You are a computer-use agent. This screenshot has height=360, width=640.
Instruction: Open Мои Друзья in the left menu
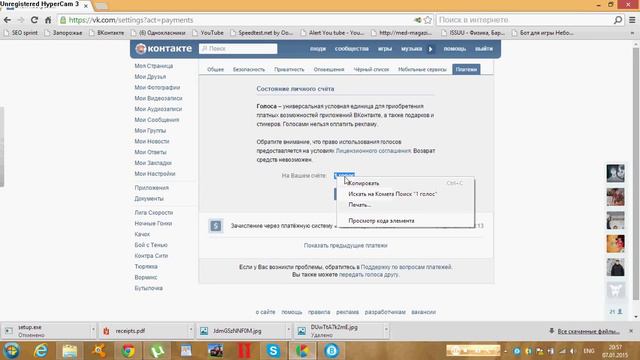coord(150,77)
